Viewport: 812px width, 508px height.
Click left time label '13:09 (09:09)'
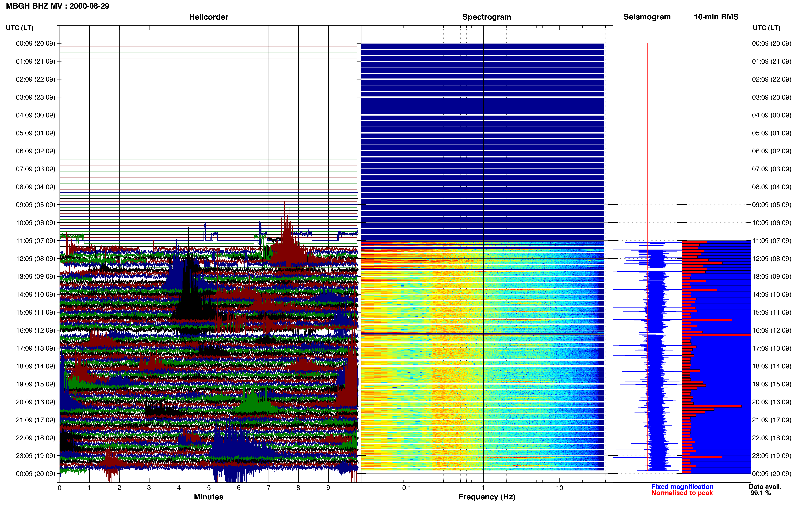coord(36,277)
